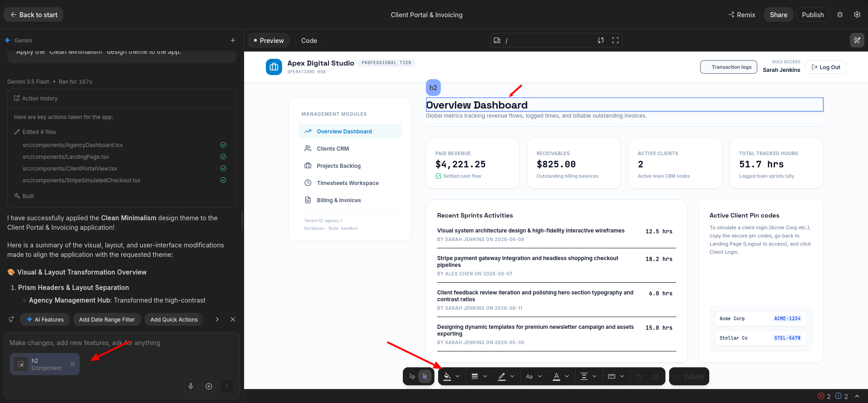Screen dimensions: 868x403
Task: Click the prompt text input field
Action: 122,343
